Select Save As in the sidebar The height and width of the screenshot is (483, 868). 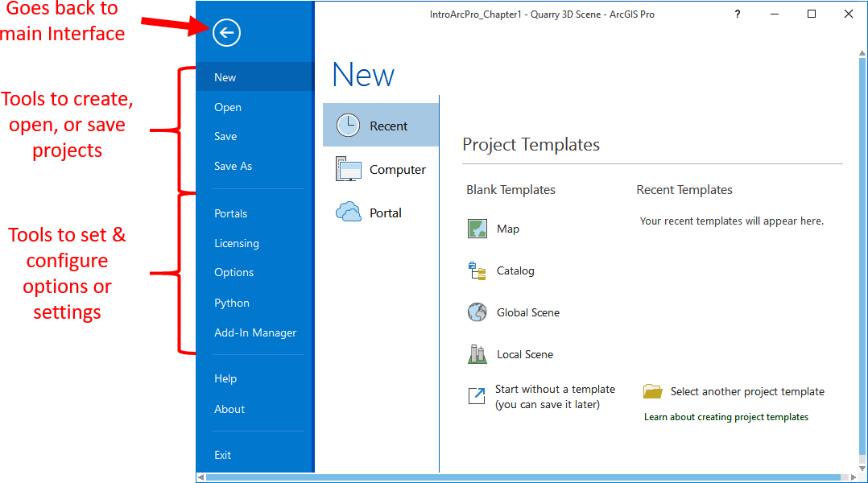[x=233, y=167]
